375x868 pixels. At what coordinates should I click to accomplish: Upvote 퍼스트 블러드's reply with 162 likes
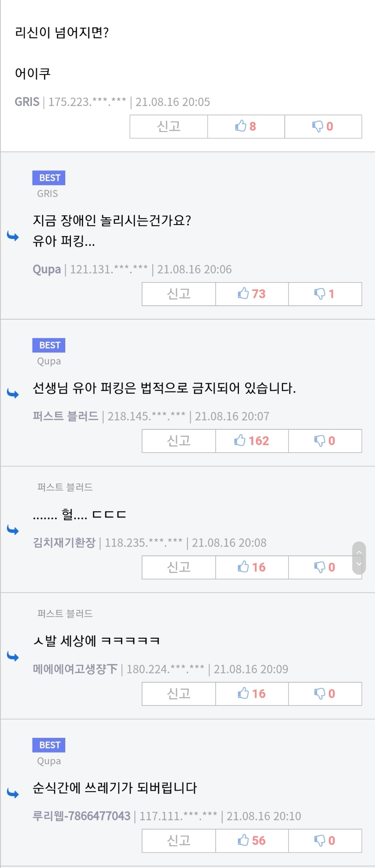pyautogui.click(x=252, y=440)
